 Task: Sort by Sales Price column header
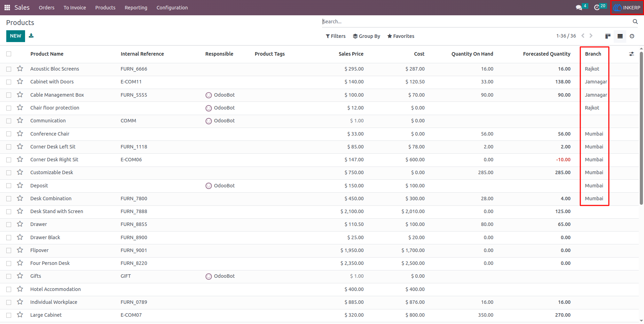point(351,54)
